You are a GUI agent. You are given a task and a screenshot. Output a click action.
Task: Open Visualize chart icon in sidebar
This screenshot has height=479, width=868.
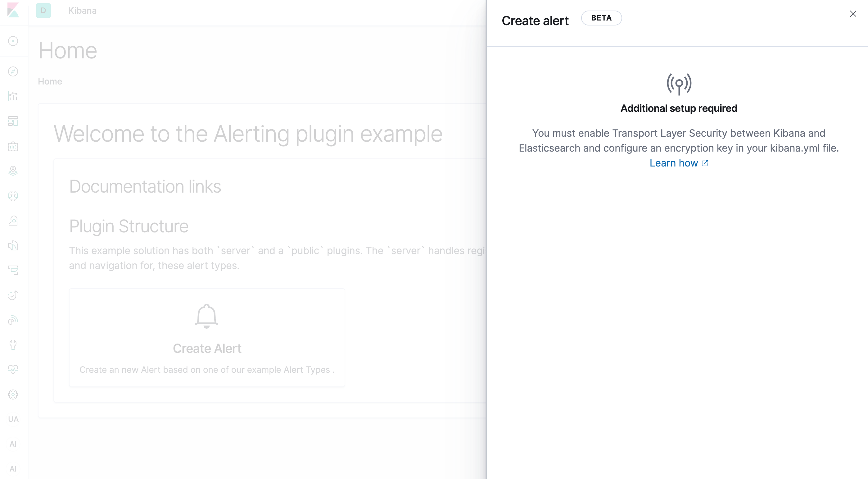coord(13,96)
